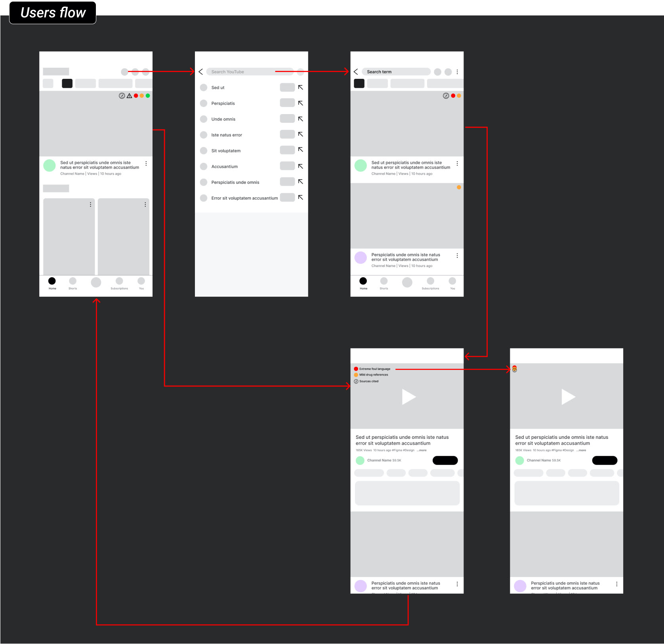664x644 pixels.
Task: Click the selected dark chip on home screen
Action: click(x=67, y=83)
